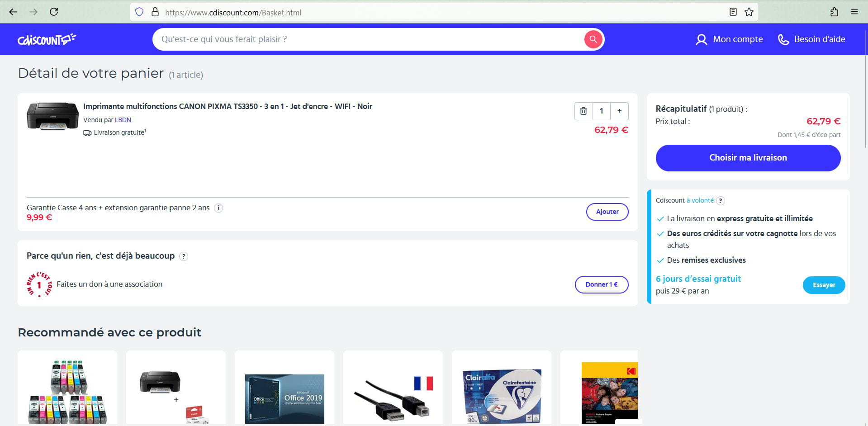Click the Mon compte user icon
Image resolution: width=868 pixels, height=426 pixels.
[x=701, y=40]
